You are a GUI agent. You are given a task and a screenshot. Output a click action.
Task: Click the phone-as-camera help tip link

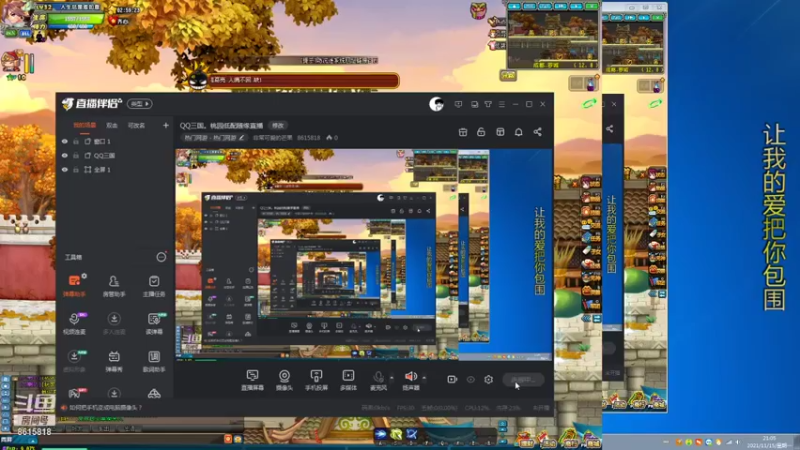105,408
